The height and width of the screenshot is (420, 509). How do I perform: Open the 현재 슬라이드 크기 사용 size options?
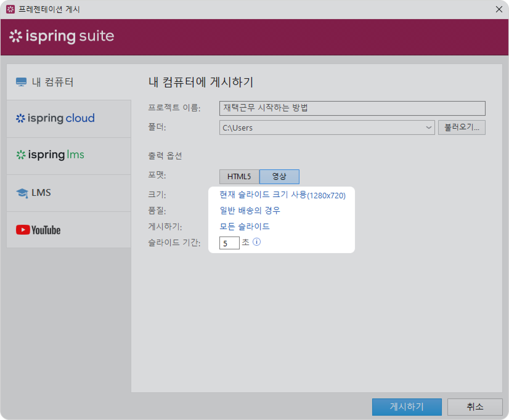282,195
